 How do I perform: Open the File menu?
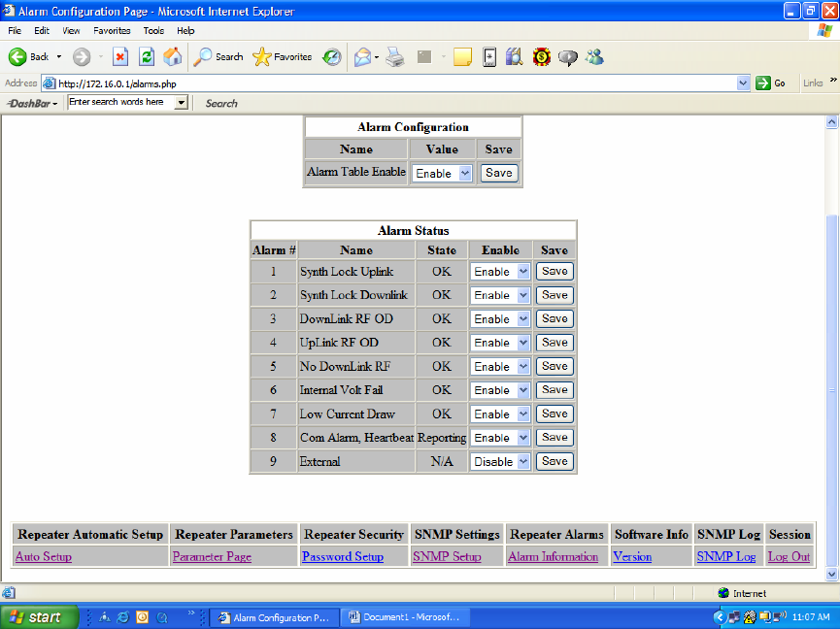15,30
